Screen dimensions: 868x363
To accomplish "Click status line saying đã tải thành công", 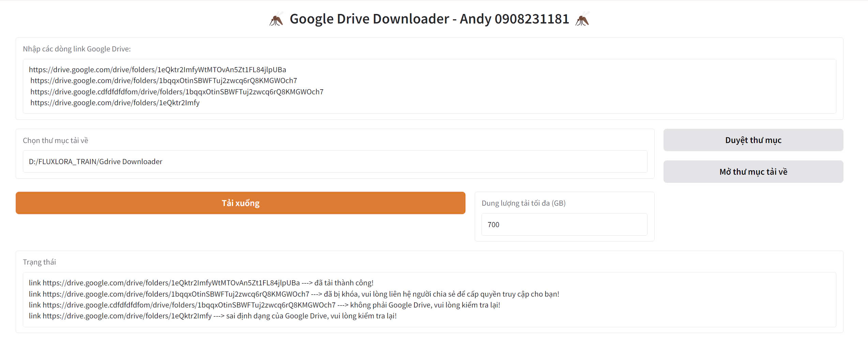I will 201,283.
